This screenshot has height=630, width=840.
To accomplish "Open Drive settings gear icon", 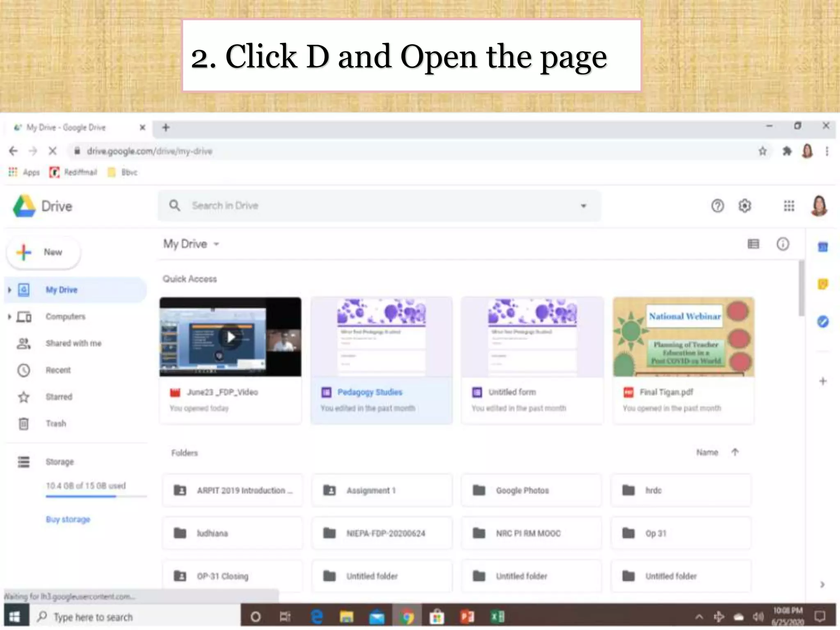I will point(745,205).
